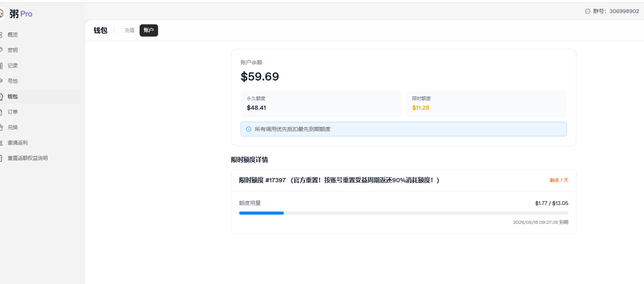Open the 概览 overview page
This screenshot has width=644, height=284.
[13, 35]
